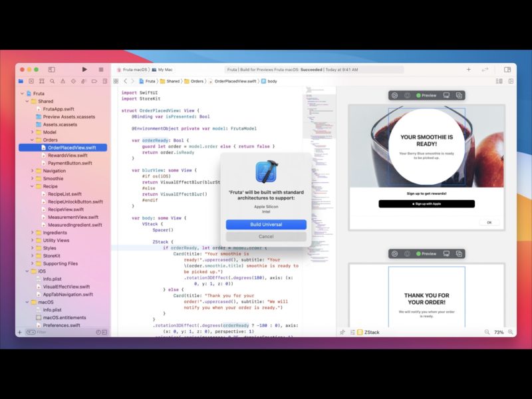This screenshot has width=532, height=399.
Task: Show the Report navigator
Action: coord(105,81)
